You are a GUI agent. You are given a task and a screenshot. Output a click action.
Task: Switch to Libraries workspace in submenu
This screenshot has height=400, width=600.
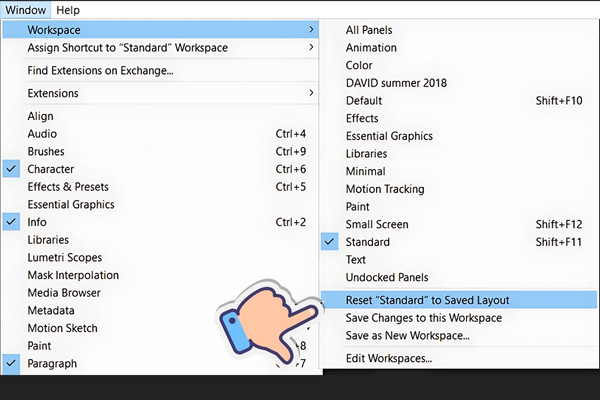[459, 153]
